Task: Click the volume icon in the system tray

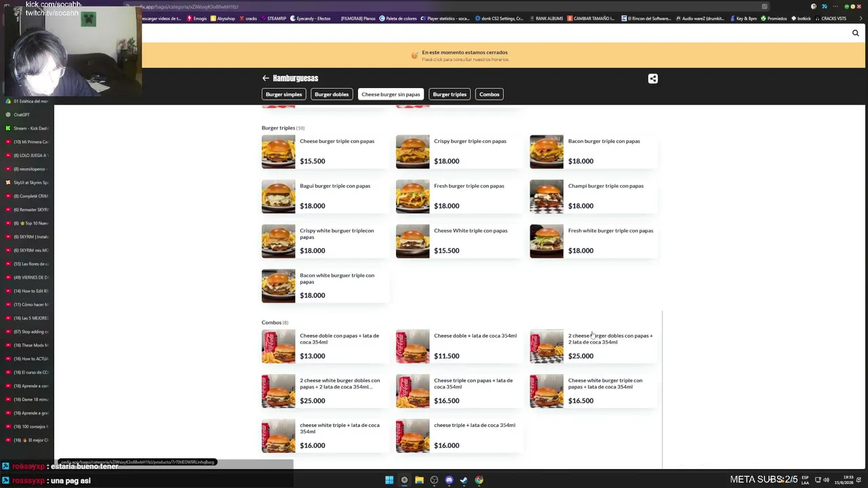Action: pyautogui.click(x=826, y=480)
